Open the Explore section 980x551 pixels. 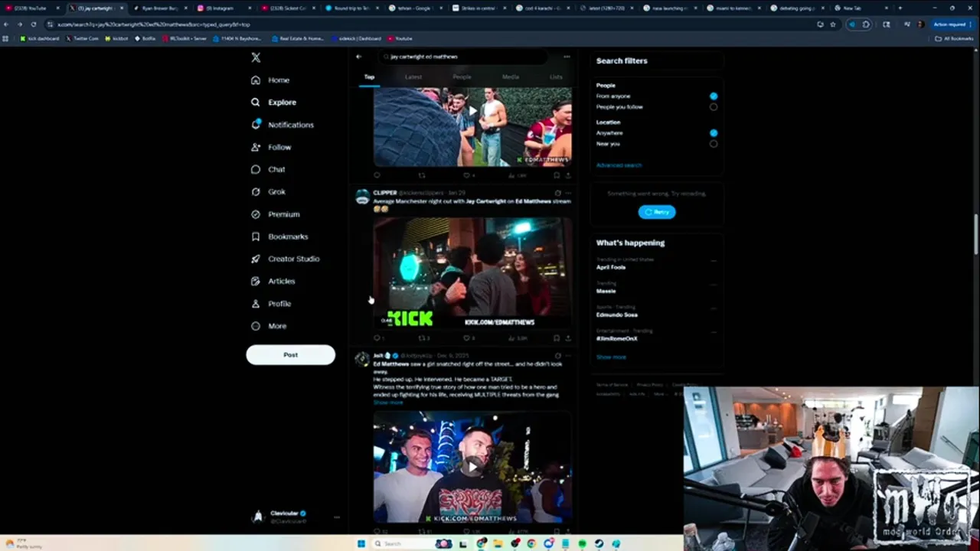(x=273, y=102)
